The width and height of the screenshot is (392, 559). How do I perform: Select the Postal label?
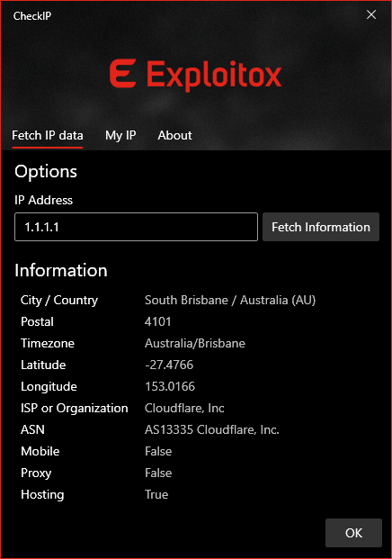tap(37, 321)
